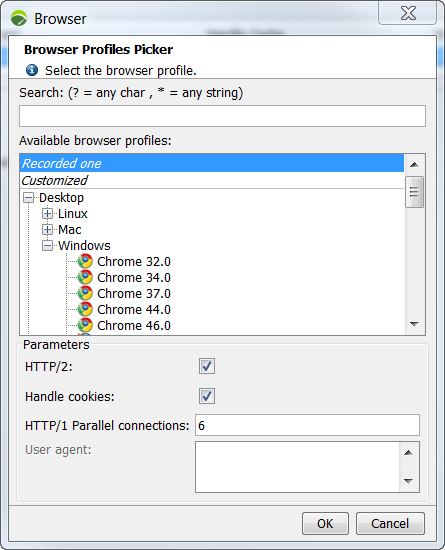Viewport: 445px width, 550px height.
Task: Focus the profile search field
Action: click(x=222, y=116)
